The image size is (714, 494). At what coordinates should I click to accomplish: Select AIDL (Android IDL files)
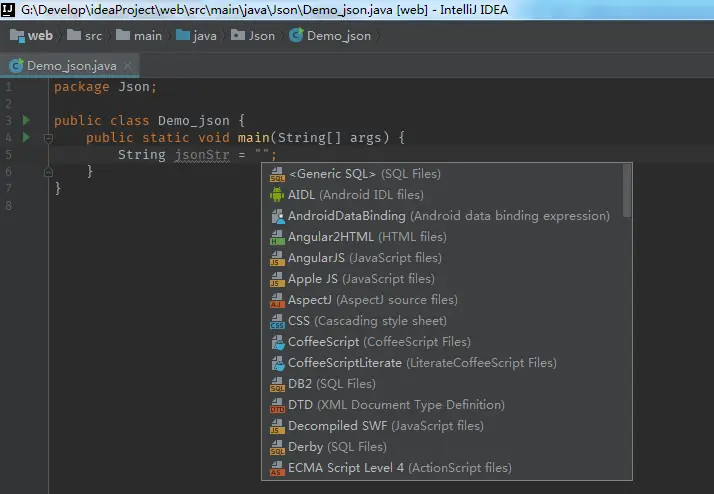click(442, 195)
